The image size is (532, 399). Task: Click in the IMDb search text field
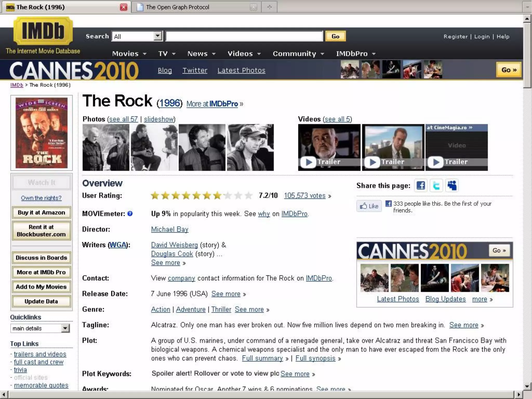tap(244, 36)
